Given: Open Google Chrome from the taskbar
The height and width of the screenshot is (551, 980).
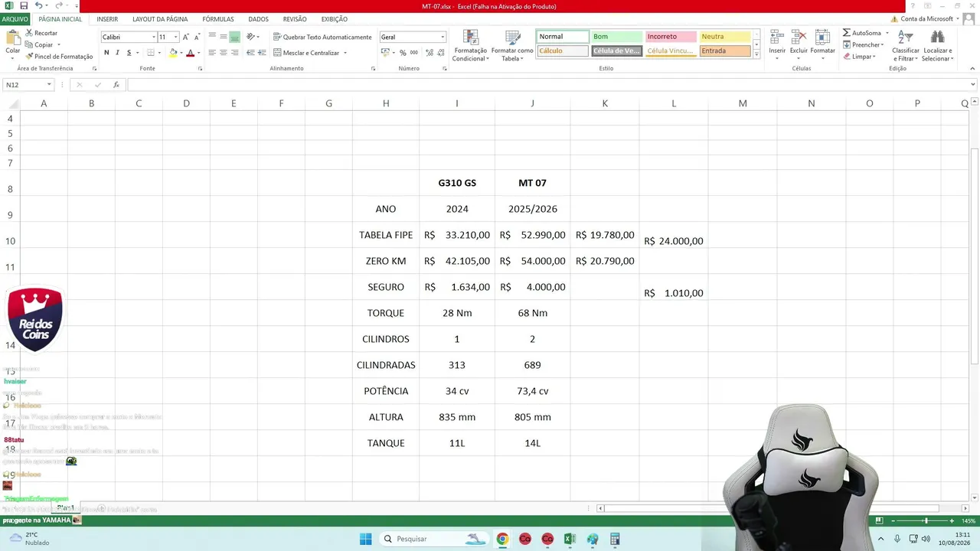Looking at the screenshot, I should coord(502,539).
